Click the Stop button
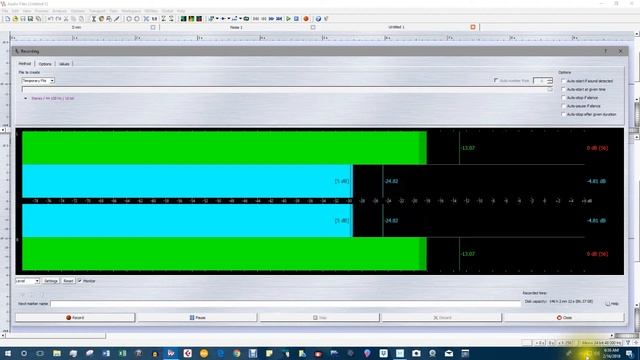This screenshot has height=360, width=640. (319, 318)
